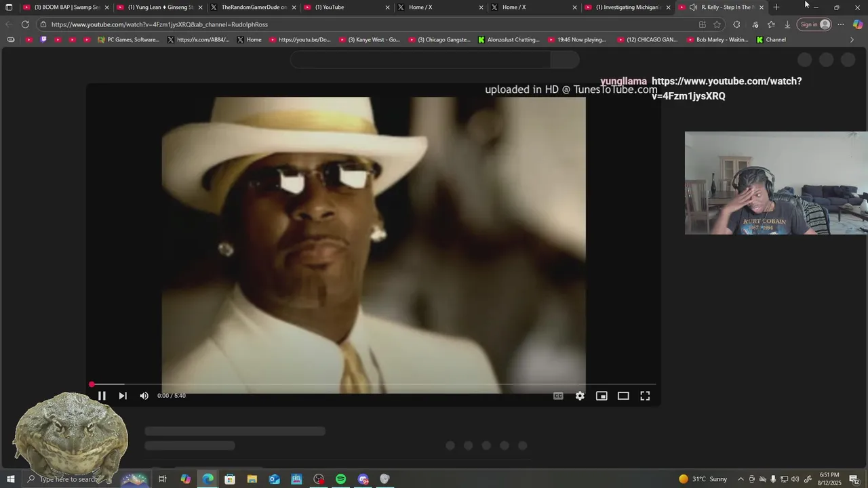Open the PC Games, Software bookmark
This screenshot has height=488, width=868.
point(129,39)
